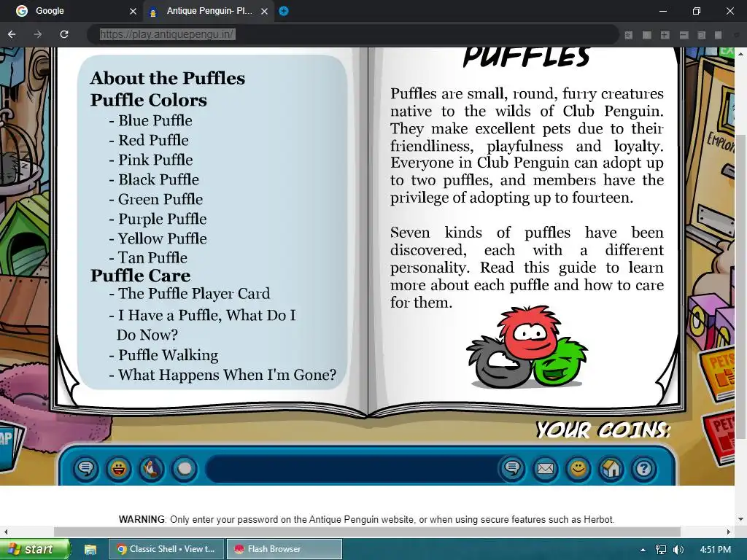Click the zoom out minus toolbar icon
The width and height of the screenshot is (747, 560).
tap(684, 35)
